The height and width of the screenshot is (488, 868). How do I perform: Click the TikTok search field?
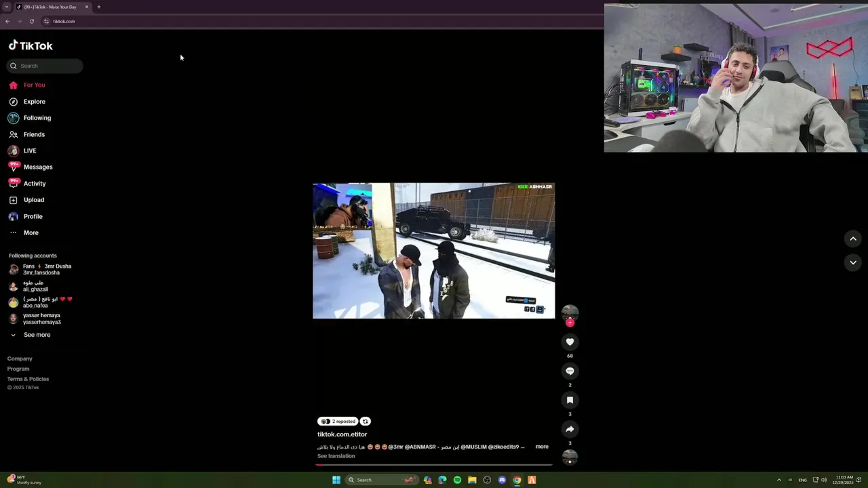click(45, 66)
